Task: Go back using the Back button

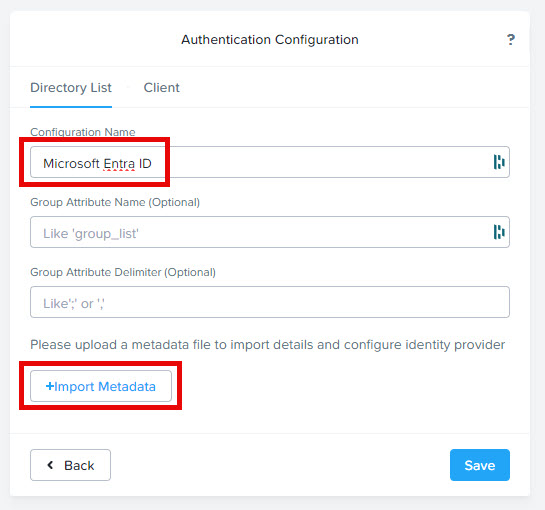Action: pos(71,465)
